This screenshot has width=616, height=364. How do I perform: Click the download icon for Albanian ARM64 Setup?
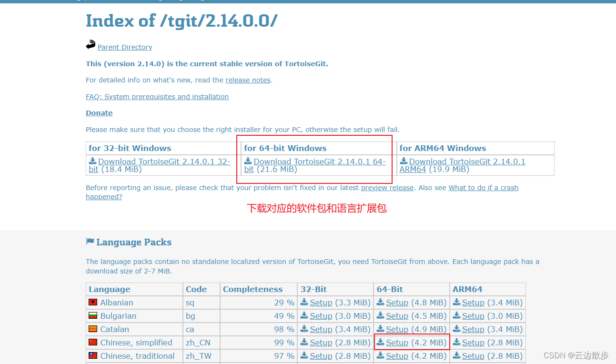pyautogui.click(x=456, y=302)
